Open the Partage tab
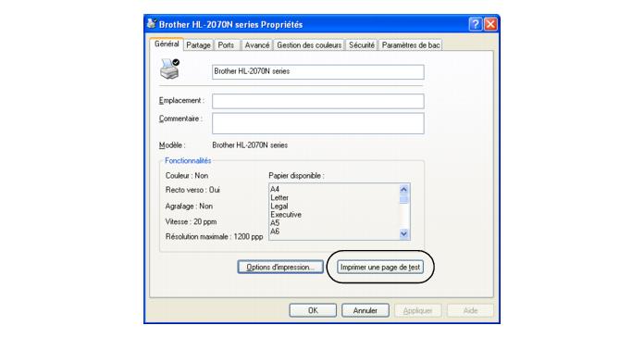644x338 pixels. tap(198, 45)
